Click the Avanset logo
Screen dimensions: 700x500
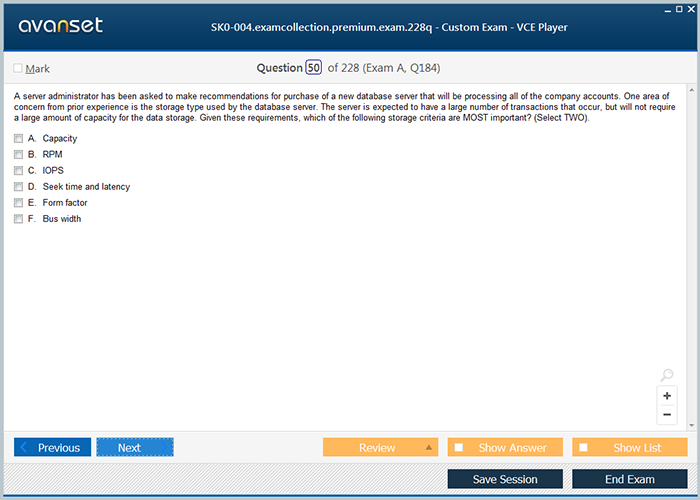[x=58, y=26]
